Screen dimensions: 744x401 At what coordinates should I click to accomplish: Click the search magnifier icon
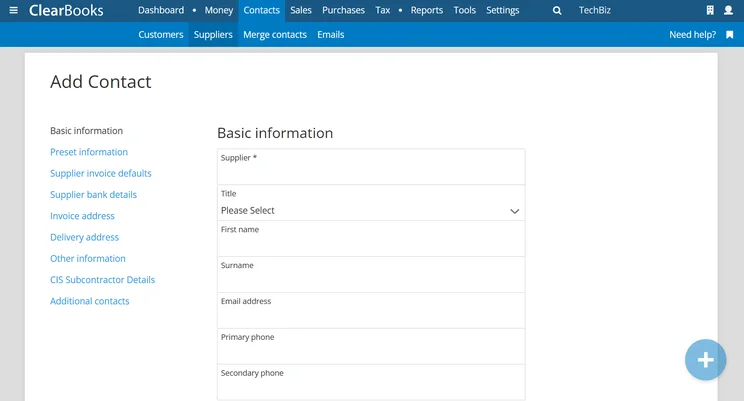point(557,10)
